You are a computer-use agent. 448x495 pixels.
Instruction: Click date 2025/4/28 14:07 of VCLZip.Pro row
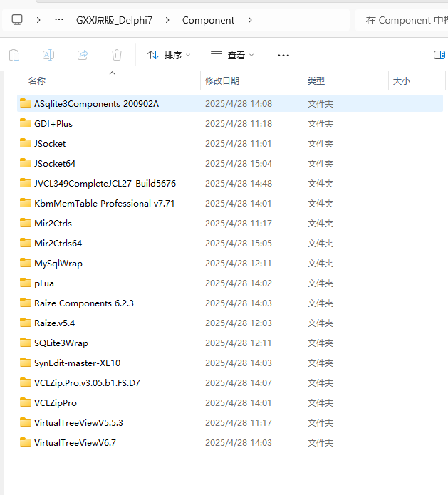[239, 383]
